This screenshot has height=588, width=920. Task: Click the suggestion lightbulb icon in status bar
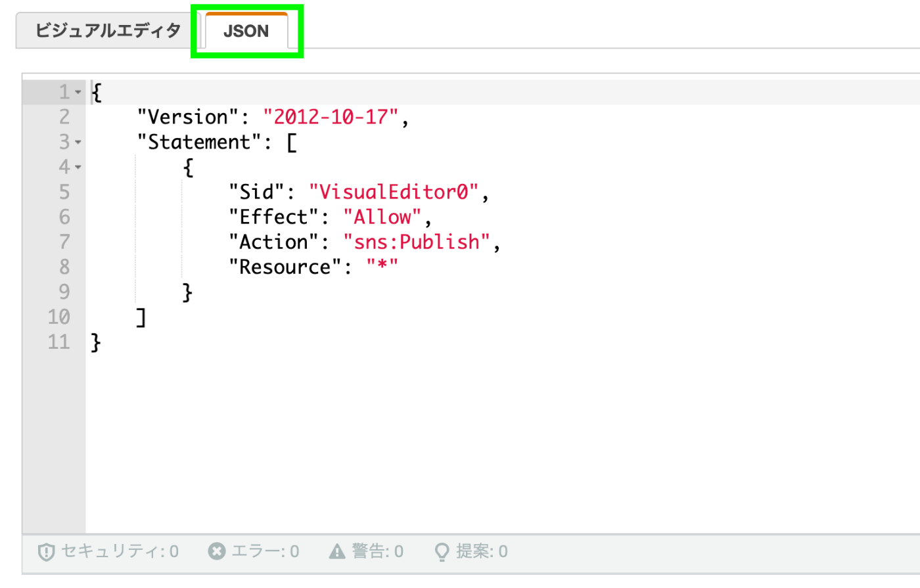(x=442, y=552)
